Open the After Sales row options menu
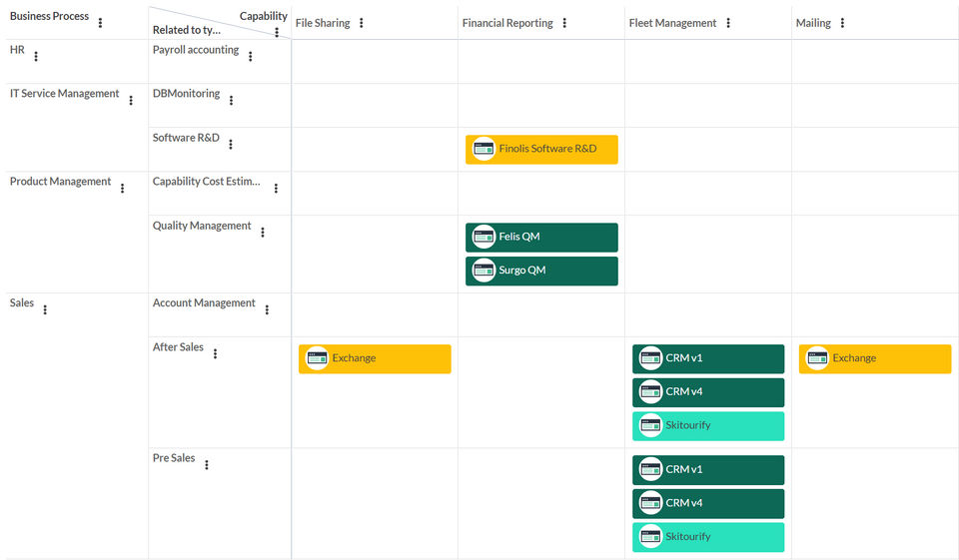959x560 pixels. click(x=215, y=353)
